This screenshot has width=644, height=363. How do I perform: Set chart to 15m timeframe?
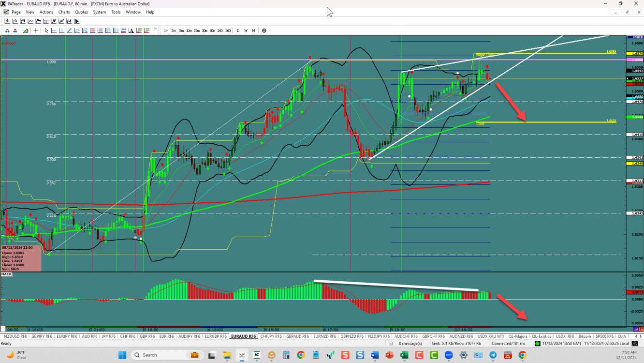[197, 30]
